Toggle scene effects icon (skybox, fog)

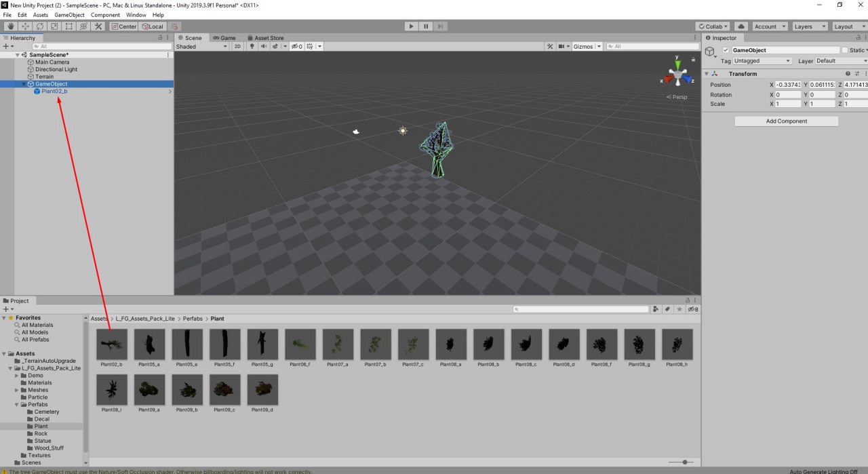pyautogui.click(x=274, y=47)
